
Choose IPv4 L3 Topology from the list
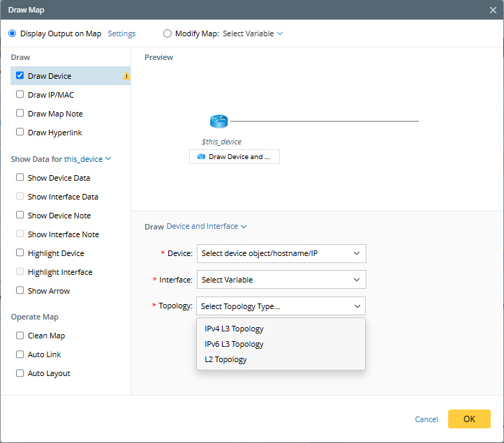point(234,329)
